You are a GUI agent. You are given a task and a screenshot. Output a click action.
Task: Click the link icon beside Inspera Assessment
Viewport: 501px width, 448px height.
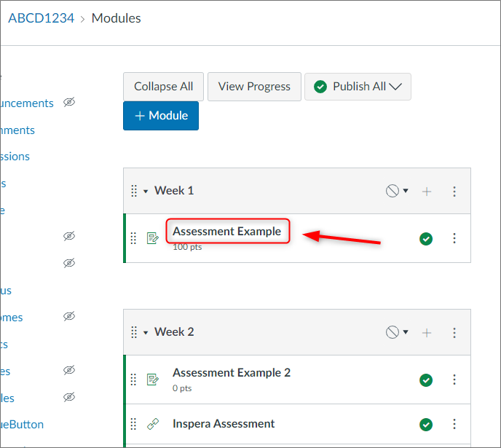(153, 424)
